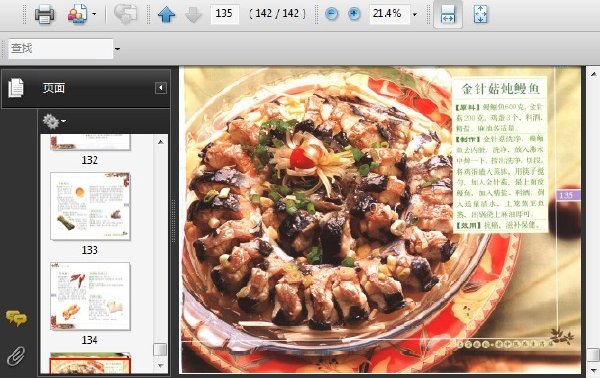Open the comments panel speech bubbles icon
This screenshot has width=600, height=378.
[16, 318]
